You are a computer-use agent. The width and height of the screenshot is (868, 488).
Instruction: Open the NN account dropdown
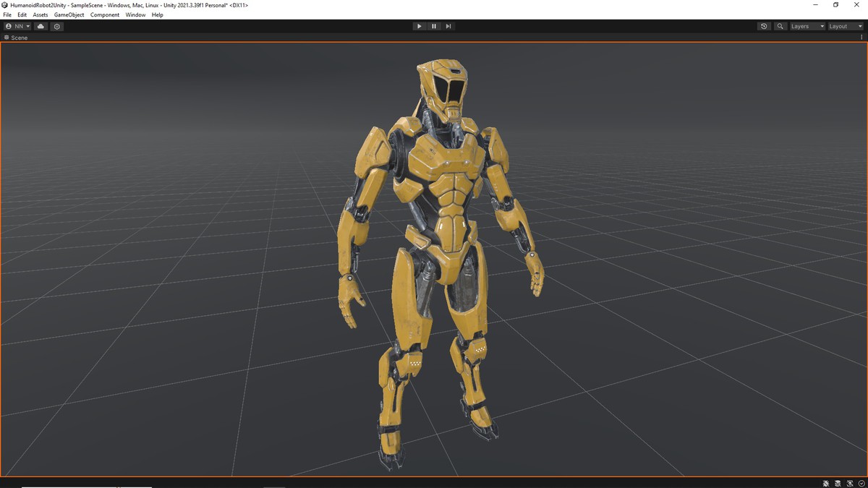[16, 26]
